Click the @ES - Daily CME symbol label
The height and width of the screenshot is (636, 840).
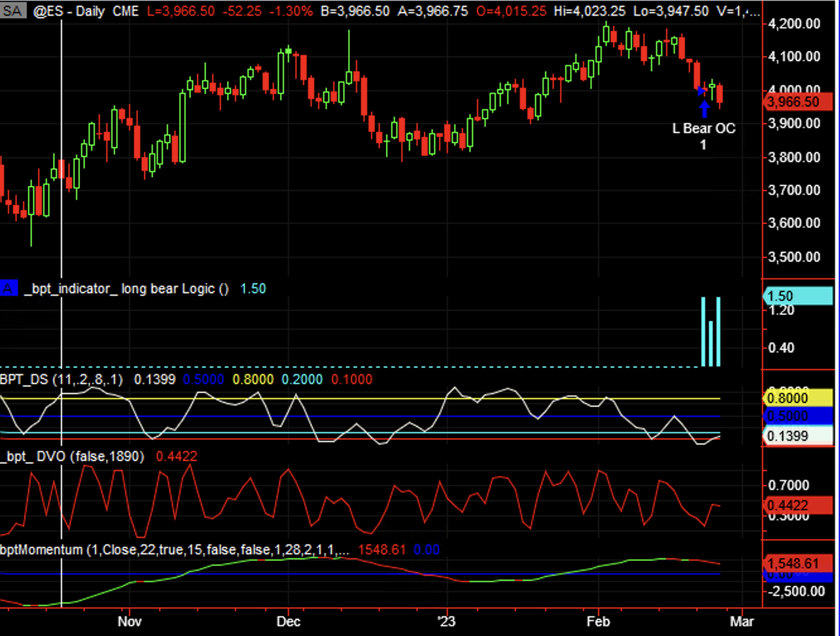tap(87, 11)
